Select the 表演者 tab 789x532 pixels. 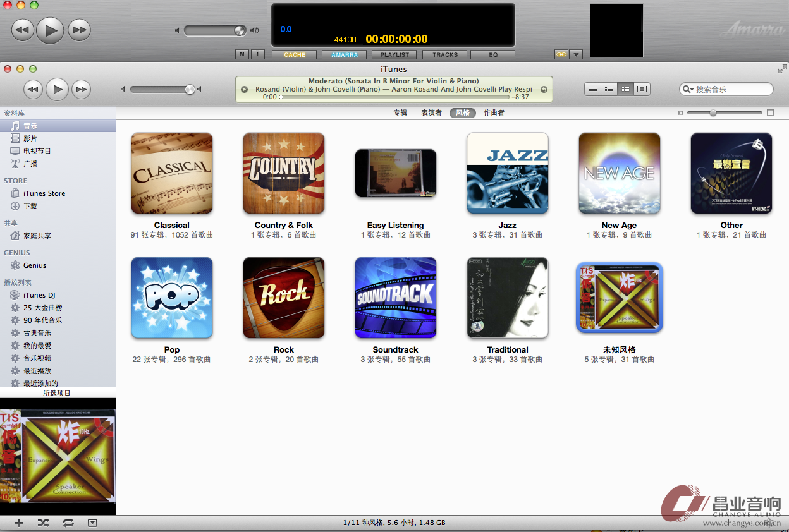pyautogui.click(x=431, y=112)
